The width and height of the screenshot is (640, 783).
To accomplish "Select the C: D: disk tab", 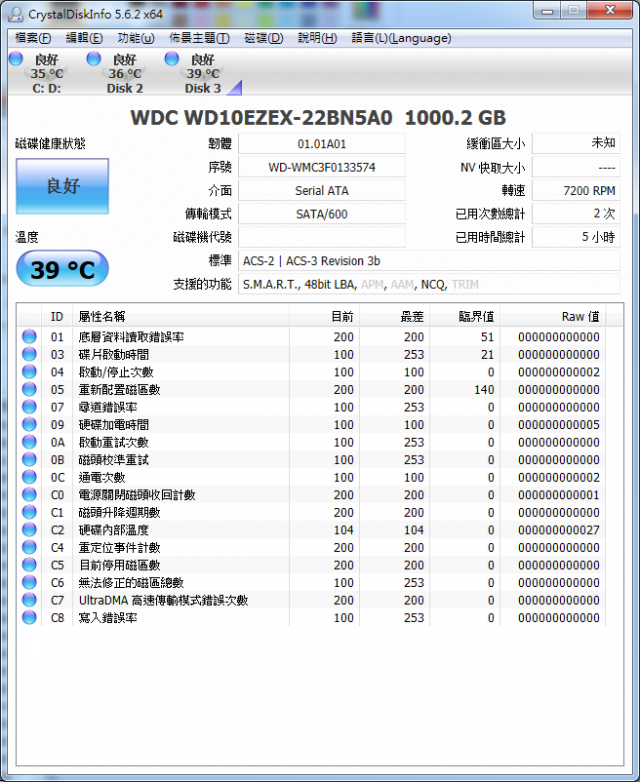I will pos(46,74).
